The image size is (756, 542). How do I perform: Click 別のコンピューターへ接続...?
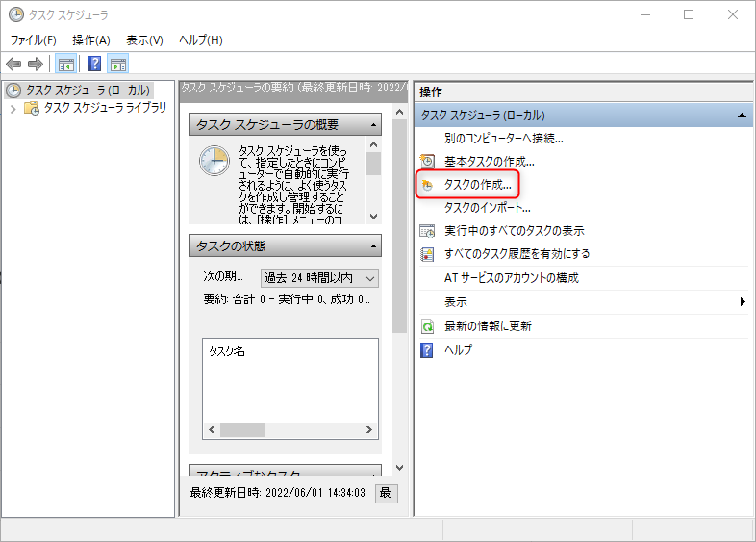(x=503, y=139)
